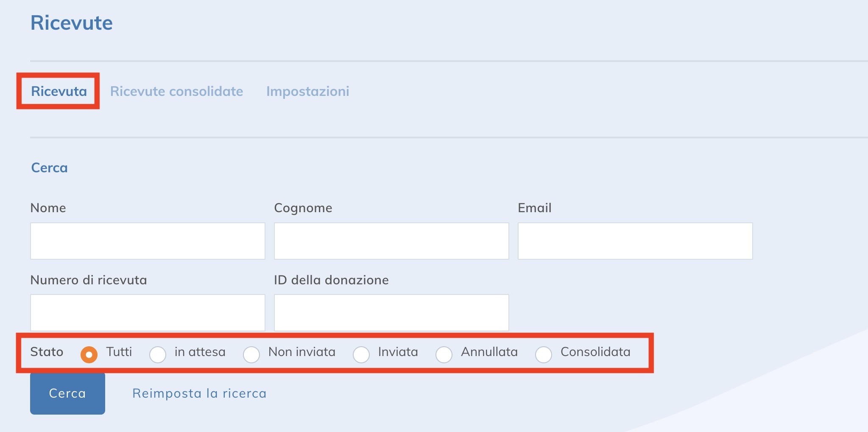Screen dimensions: 868x432
Task: Switch to the 'Ricevute consolidate' tab
Action: coord(177,91)
